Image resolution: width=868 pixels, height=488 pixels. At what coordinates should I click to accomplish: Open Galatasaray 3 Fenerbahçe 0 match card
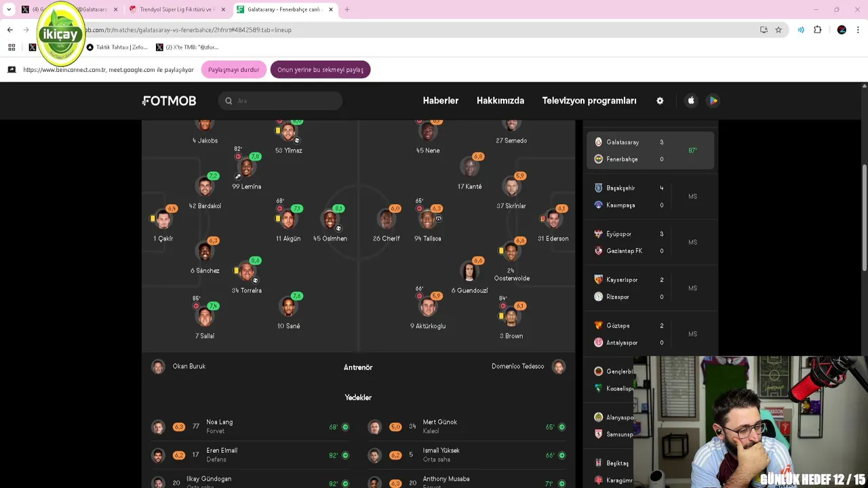point(651,150)
